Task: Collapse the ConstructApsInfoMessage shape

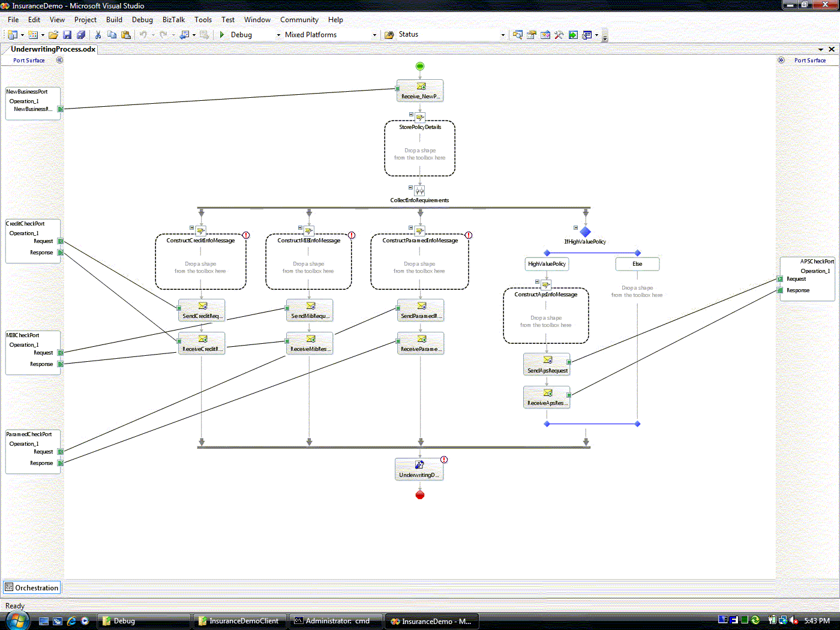Action: pyautogui.click(x=537, y=281)
